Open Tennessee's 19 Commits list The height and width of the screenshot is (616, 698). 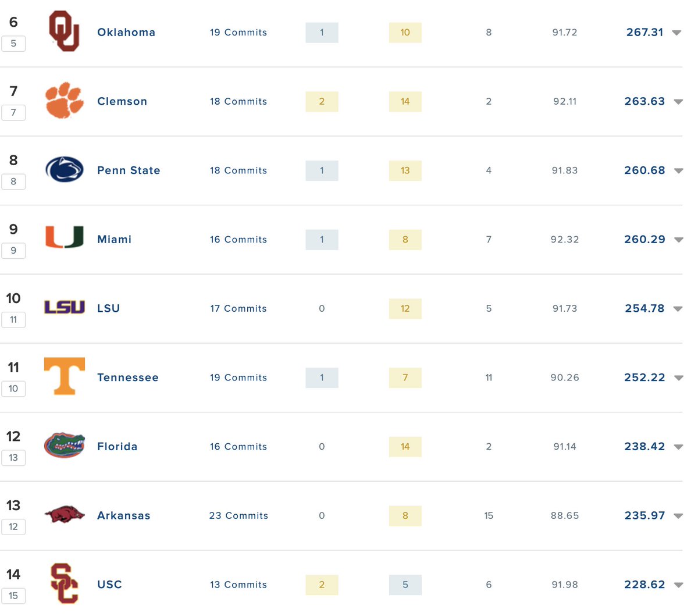(238, 378)
